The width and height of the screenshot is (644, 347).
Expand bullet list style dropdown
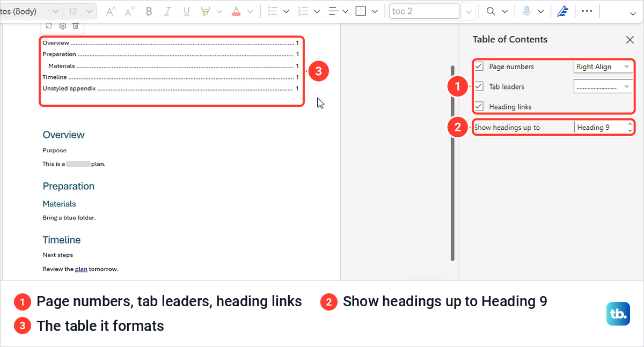click(x=286, y=11)
